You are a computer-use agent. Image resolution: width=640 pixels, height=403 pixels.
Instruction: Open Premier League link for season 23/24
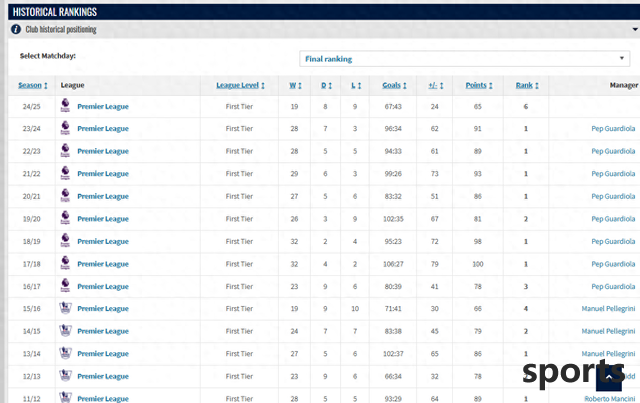103,129
